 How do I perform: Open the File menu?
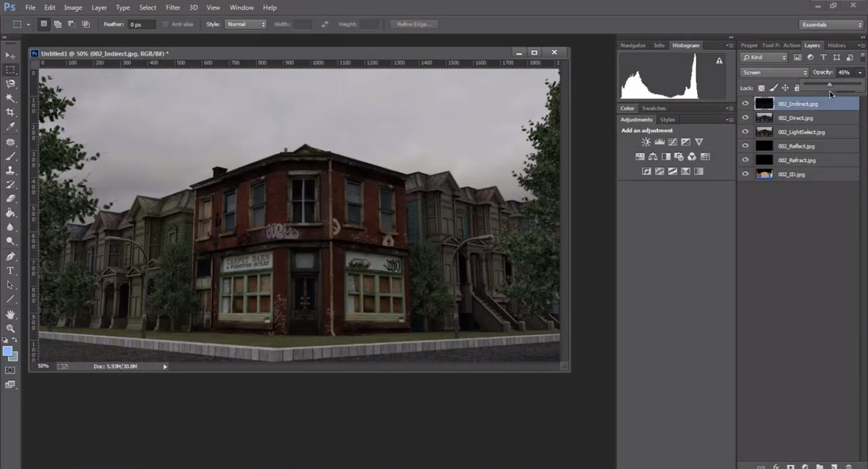(x=31, y=8)
